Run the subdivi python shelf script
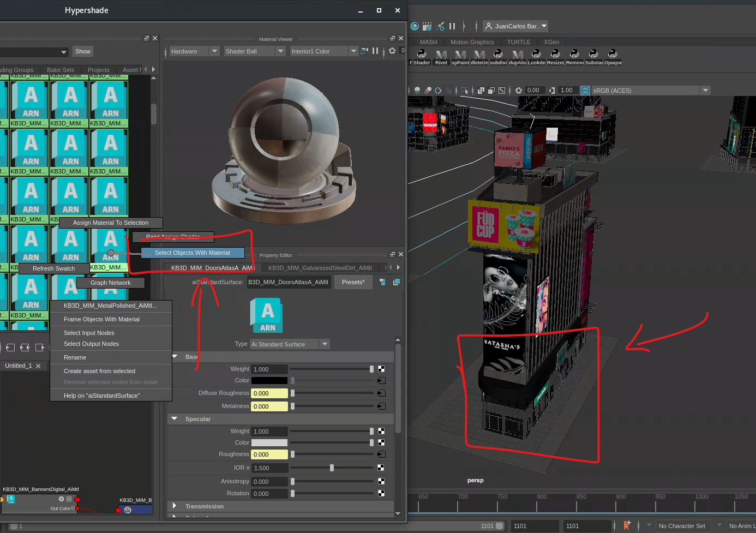This screenshot has width=756, height=533. pyautogui.click(x=499, y=57)
